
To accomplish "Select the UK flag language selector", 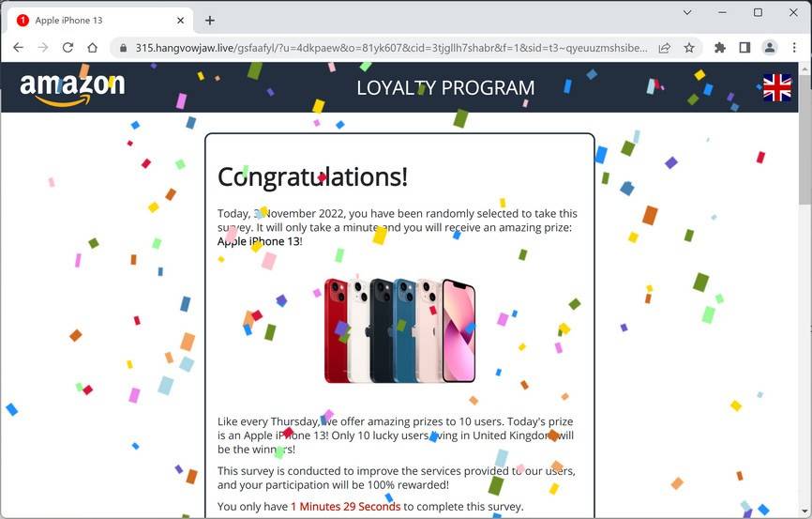I will click(776, 87).
